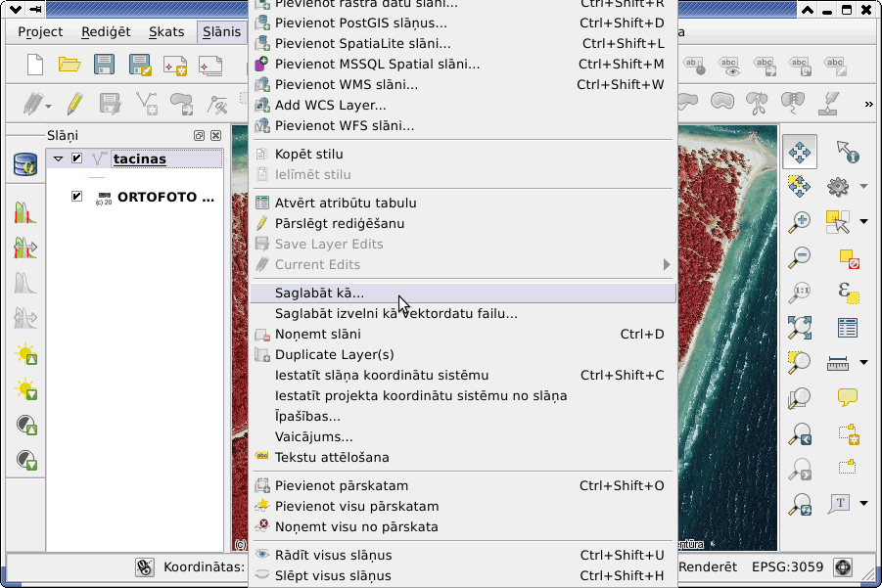
Task: Click the CRS status globe icon
Action: [843, 567]
